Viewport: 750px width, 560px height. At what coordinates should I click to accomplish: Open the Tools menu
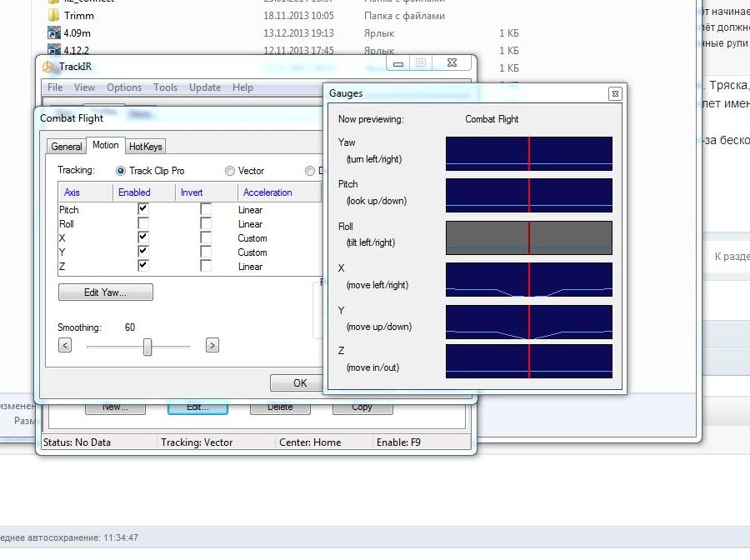click(165, 87)
